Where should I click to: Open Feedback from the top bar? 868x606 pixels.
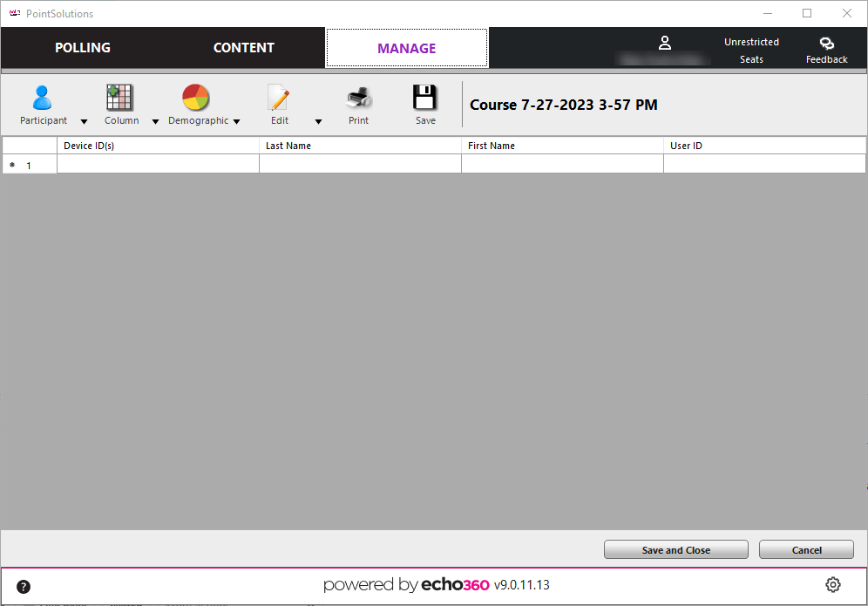[x=826, y=48]
